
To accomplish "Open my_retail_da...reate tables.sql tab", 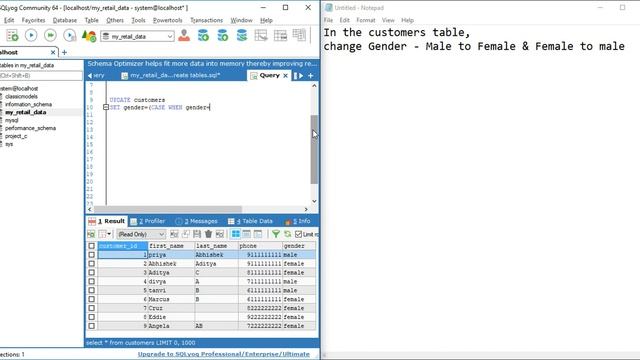I will pyautogui.click(x=171, y=76).
